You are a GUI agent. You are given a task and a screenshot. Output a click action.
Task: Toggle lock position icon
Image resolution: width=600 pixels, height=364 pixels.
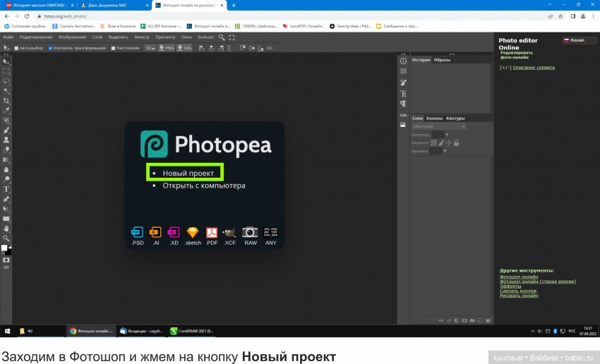tap(448, 143)
